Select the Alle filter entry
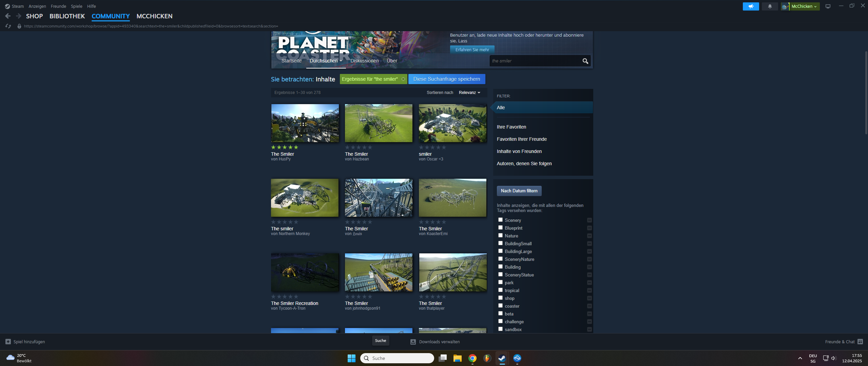 click(x=543, y=108)
